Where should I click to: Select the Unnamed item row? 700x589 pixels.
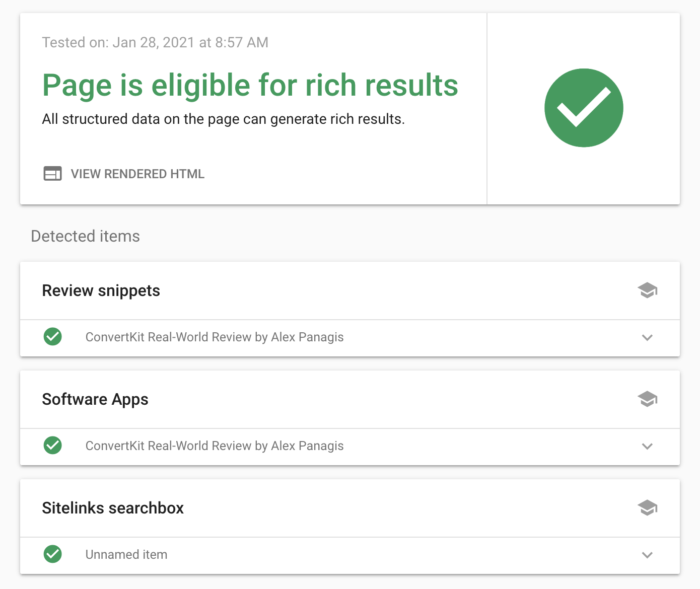click(350, 555)
